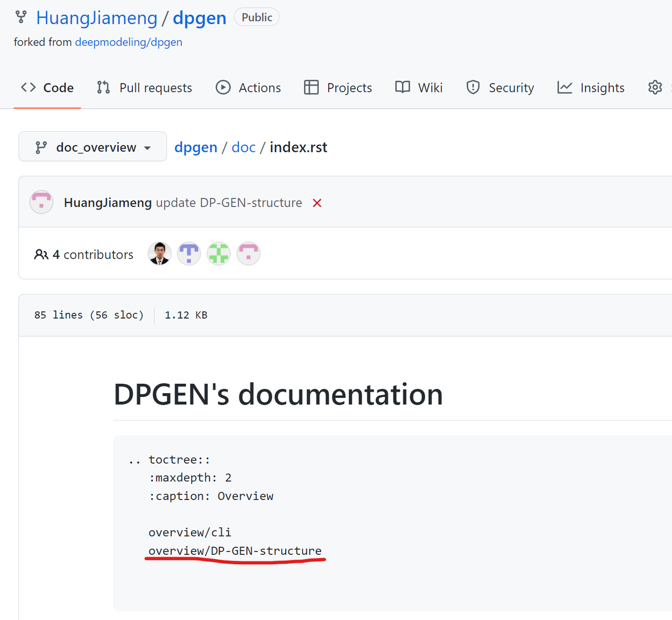
Task: Click the pull request icon
Action: [x=103, y=87]
